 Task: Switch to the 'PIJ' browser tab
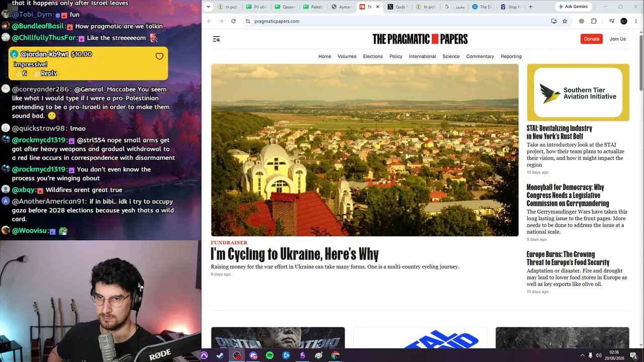coord(257,7)
